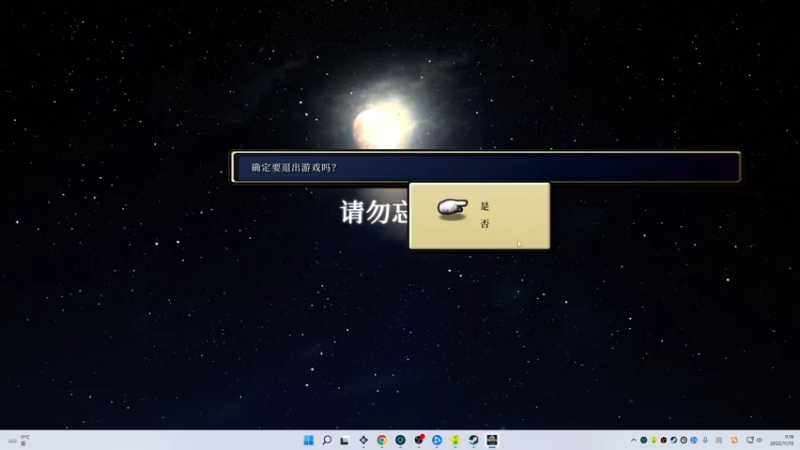This screenshot has width=800, height=450.
Task: Click the teal circle tray icon
Action: click(644, 440)
